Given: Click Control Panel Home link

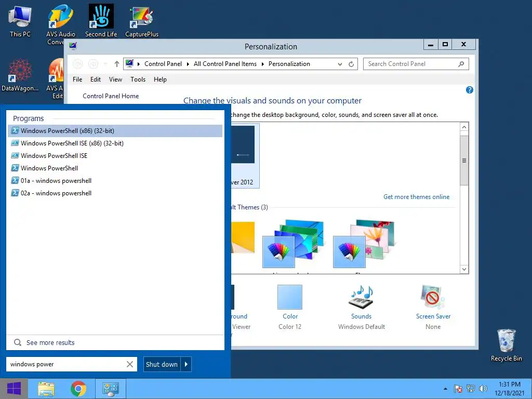Looking at the screenshot, I should coord(111,96).
